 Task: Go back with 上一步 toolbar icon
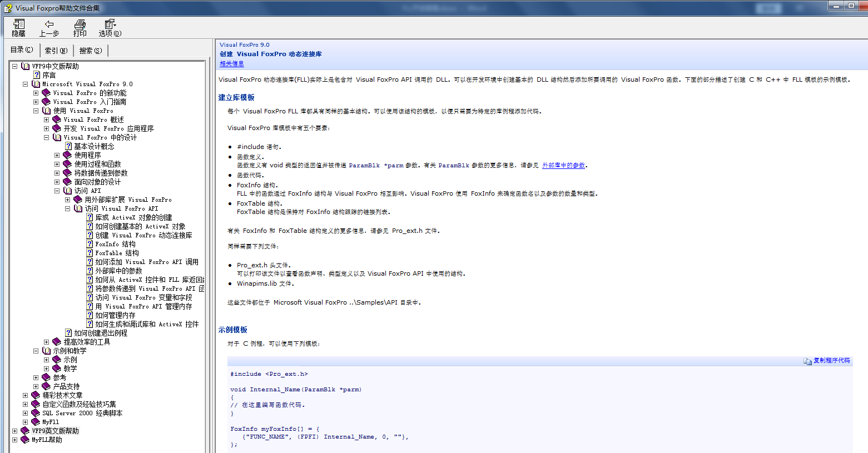click(49, 24)
